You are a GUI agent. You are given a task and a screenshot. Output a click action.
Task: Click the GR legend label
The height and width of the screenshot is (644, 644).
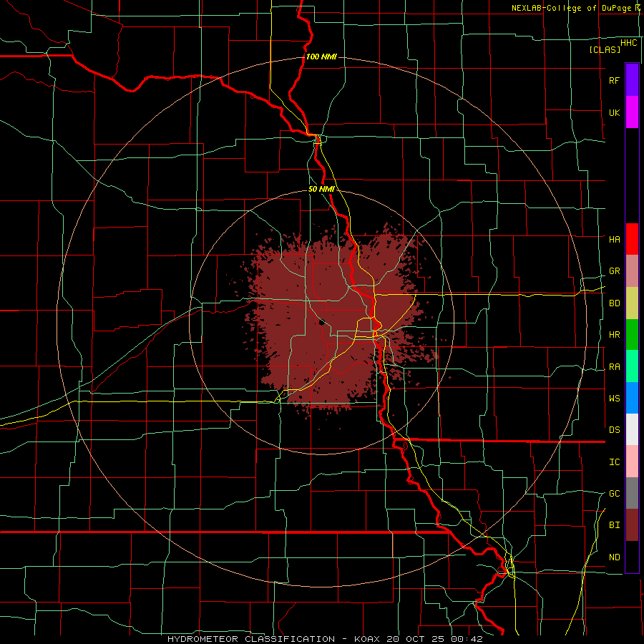tap(614, 271)
